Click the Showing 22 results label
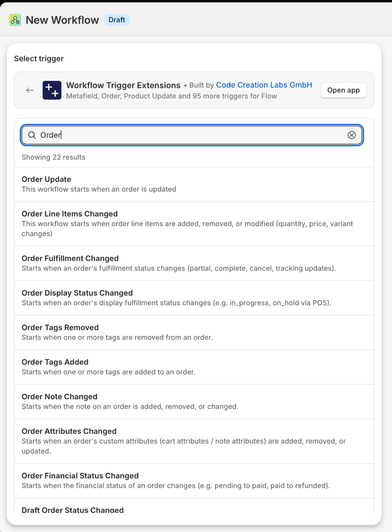Screen dimensions: 392x532 click(53, 157)
